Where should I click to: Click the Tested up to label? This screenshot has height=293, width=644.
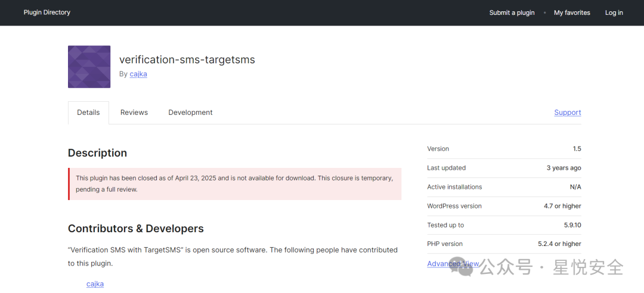pyautogui.click(x=445, y=225)
